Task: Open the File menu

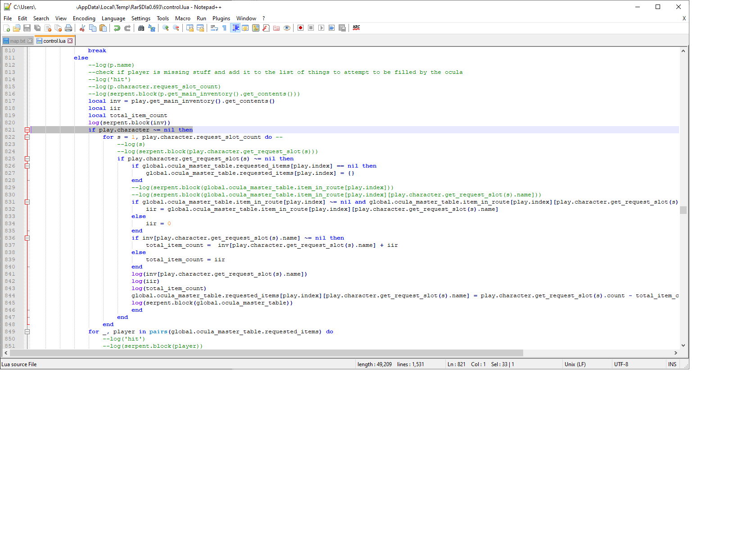Action: coord(8,18)
